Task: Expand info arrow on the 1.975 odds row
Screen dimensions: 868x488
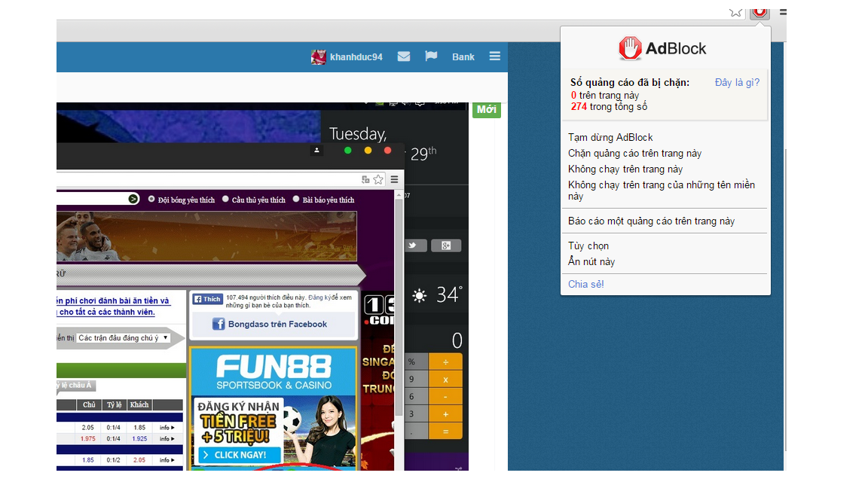Action: click(167, 438)
